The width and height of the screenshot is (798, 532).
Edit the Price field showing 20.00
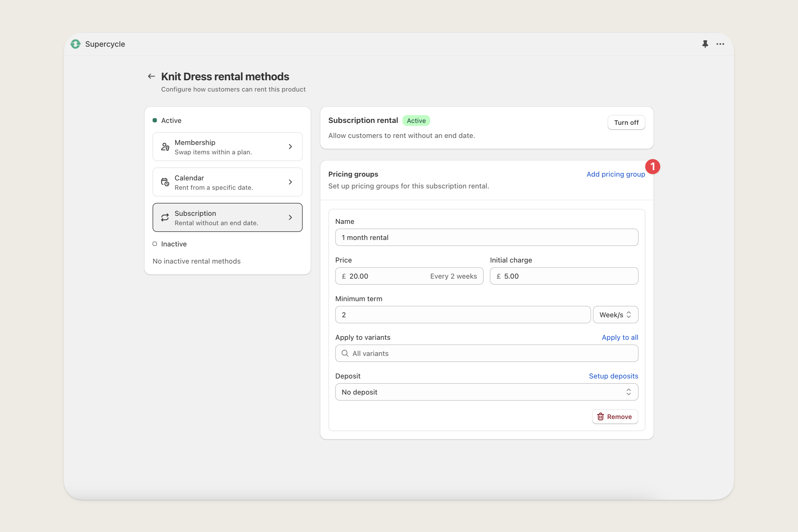(x=409, y=276)
